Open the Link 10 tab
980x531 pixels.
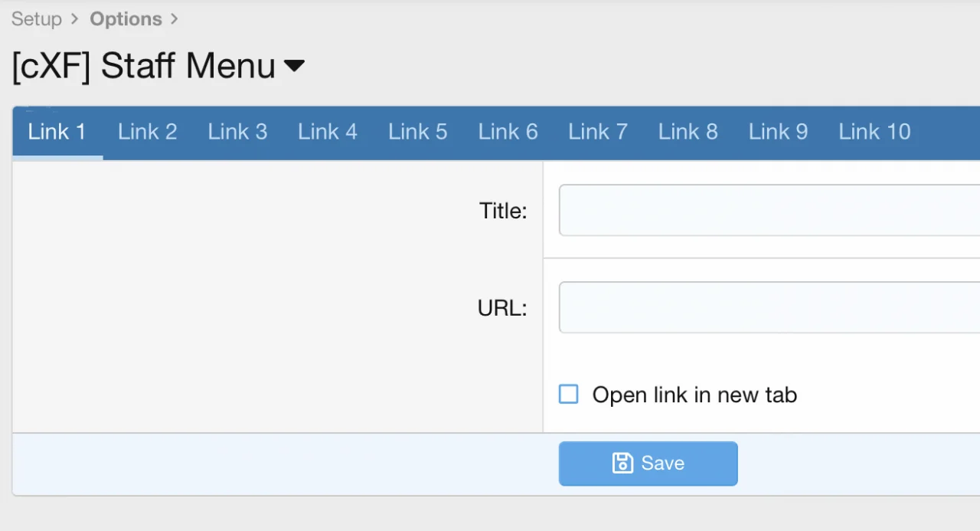(x=874, y=132)
